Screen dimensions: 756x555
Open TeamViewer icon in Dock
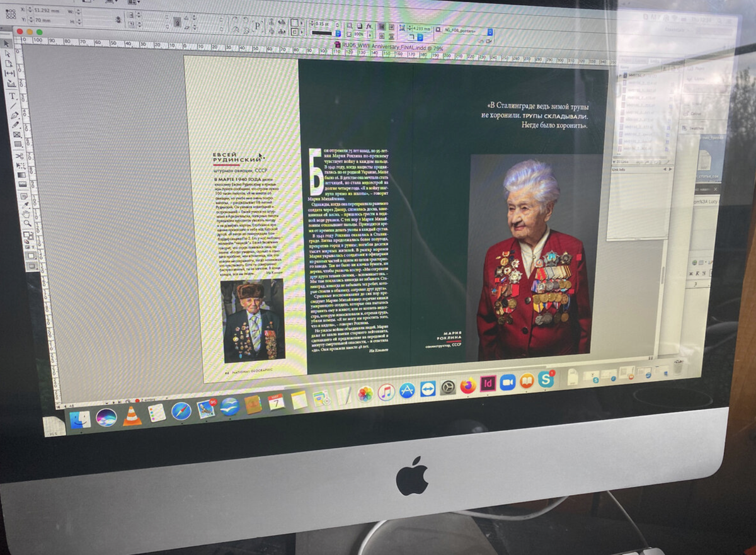click(x=428, y=389)
